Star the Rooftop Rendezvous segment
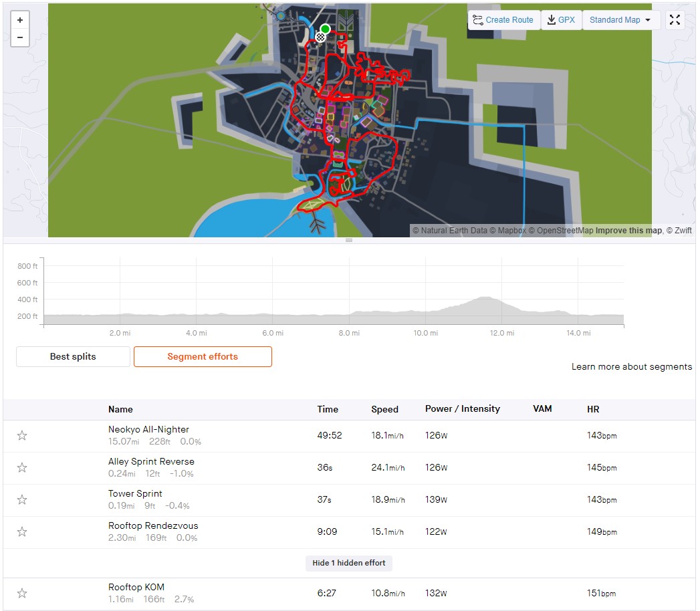 [x=22, y=532]
